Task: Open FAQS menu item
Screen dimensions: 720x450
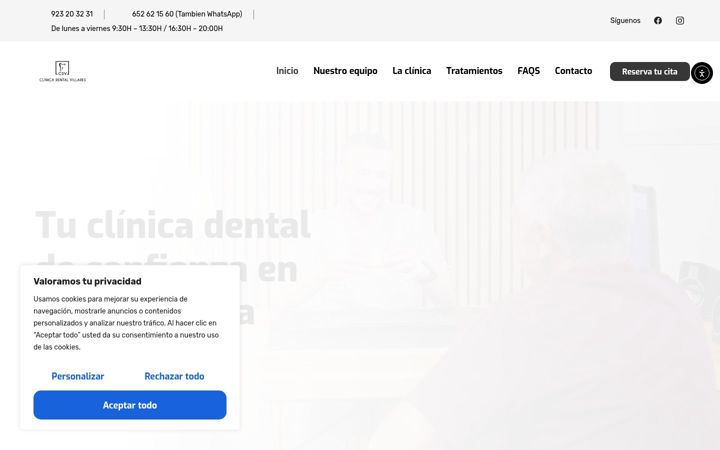Action: click(x=529, y=71)
